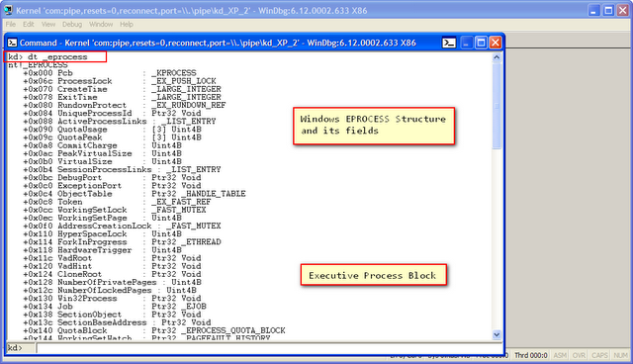Open the Help menu
This screenshot has width=633, height=364.
127,24
